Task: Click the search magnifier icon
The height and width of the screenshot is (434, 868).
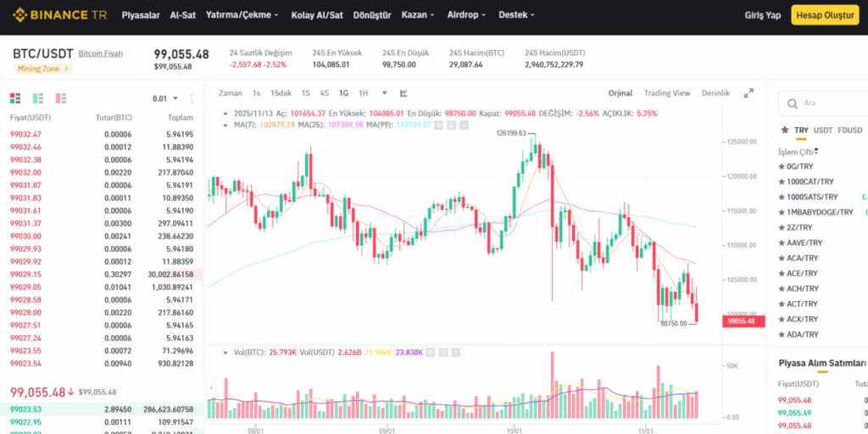Action: pyautogui.click(x=793, y=103)
